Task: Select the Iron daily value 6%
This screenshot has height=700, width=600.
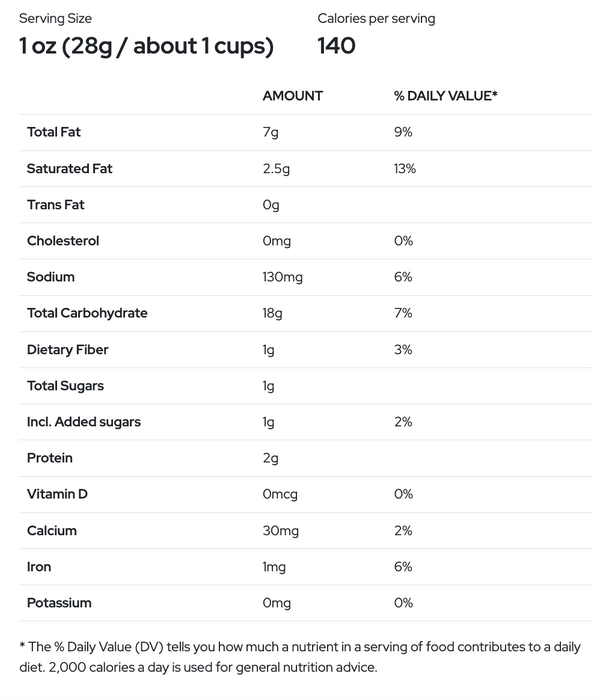Action: coord(403,567)
